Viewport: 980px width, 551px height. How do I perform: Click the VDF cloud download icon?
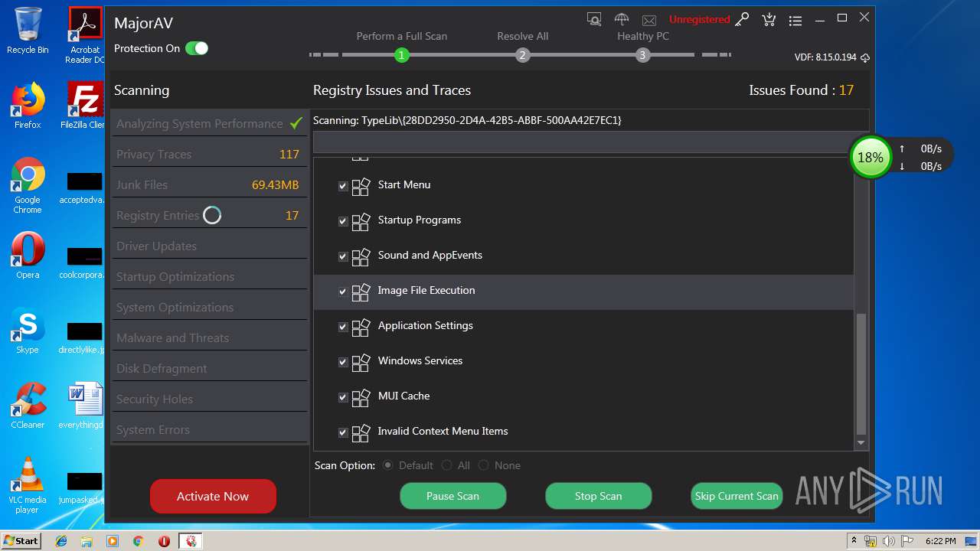tap(865, 57)
